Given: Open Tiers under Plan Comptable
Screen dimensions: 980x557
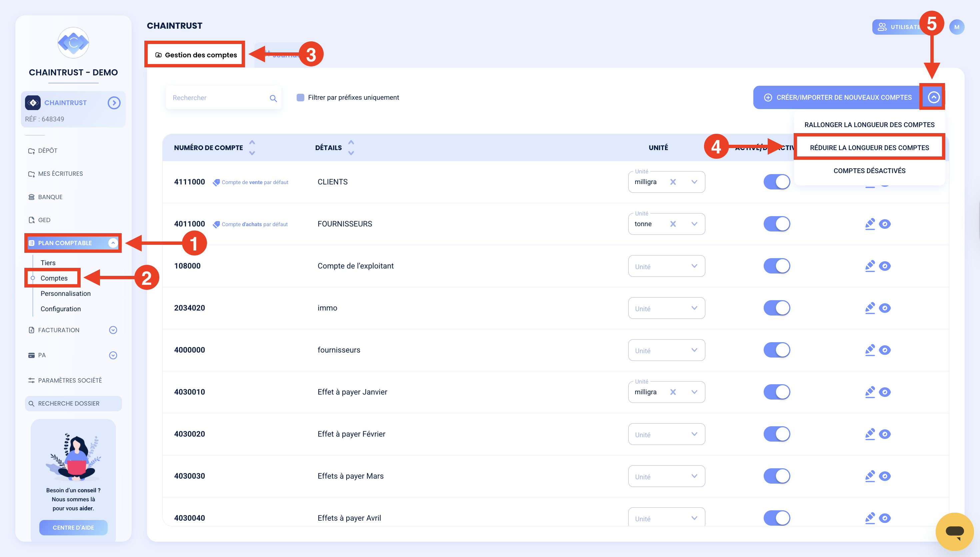Looking at the screenshot, I should click(48, 263).
